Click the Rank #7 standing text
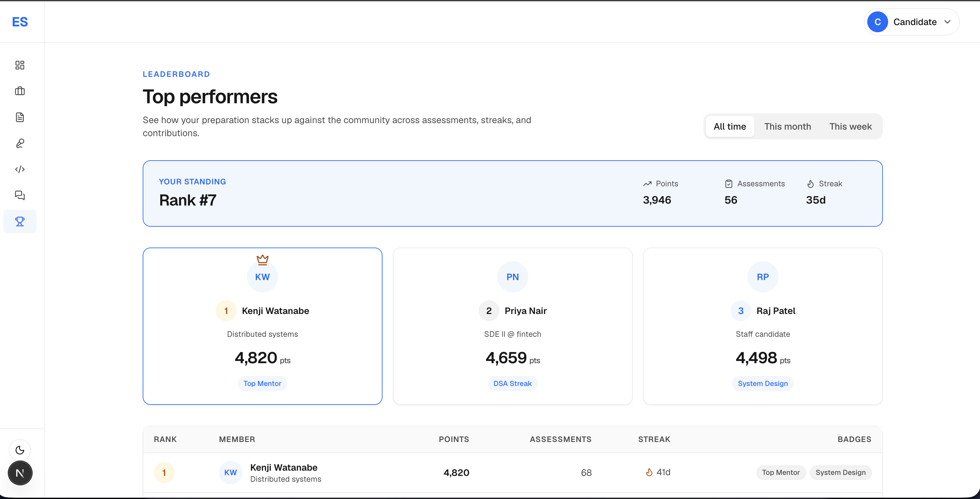This screenshot has height=499, width=980. [188, 200]
